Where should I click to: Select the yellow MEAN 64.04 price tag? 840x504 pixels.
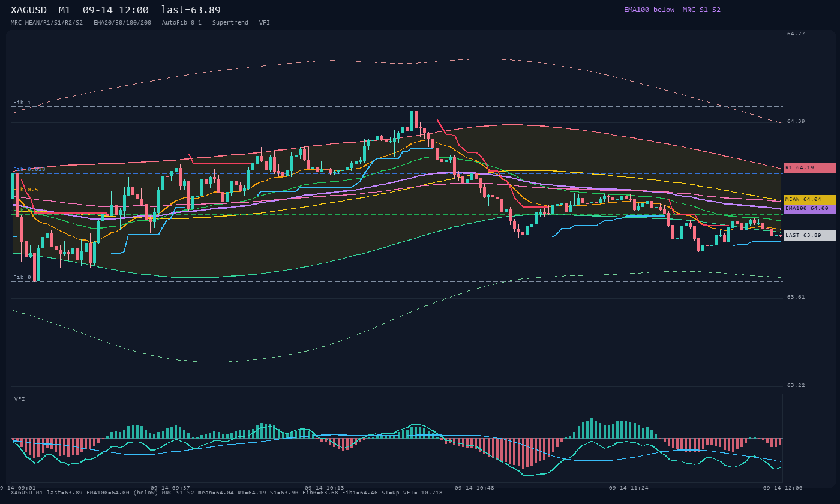point(809,200)
